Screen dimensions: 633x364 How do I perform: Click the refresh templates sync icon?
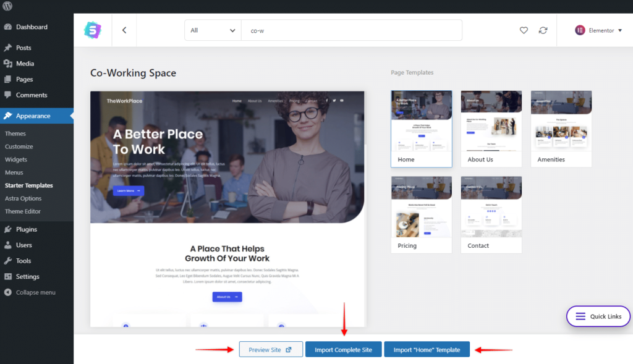tap(543, 30)
